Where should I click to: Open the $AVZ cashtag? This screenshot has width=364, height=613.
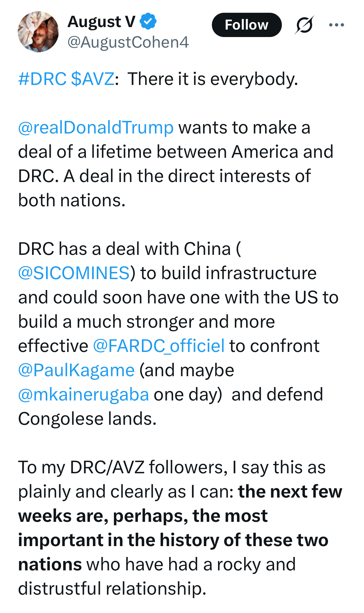(x=92, y=79)
